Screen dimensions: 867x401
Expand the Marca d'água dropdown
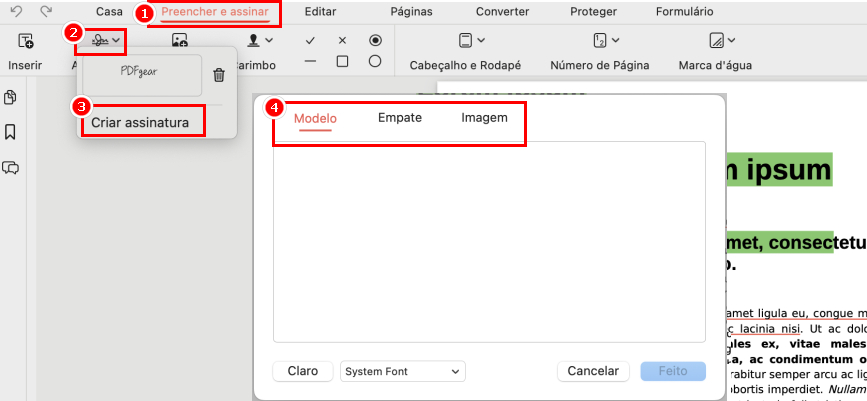[722, 41]
